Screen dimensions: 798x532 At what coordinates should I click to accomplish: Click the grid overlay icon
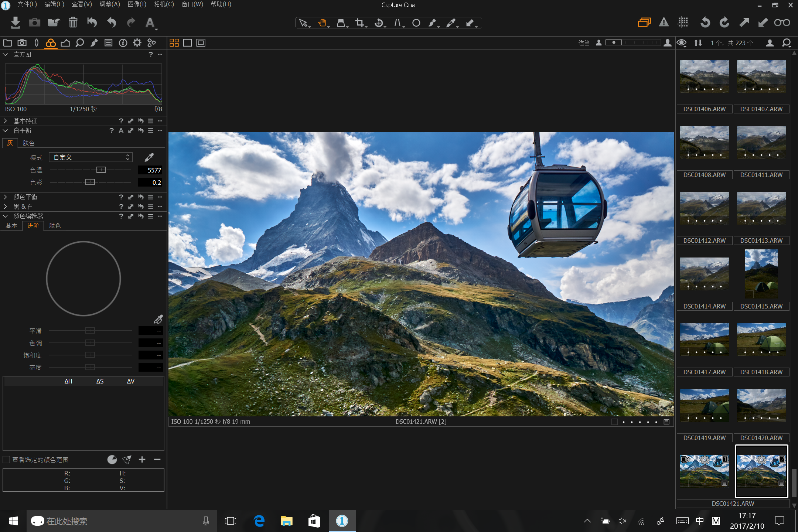683,23
